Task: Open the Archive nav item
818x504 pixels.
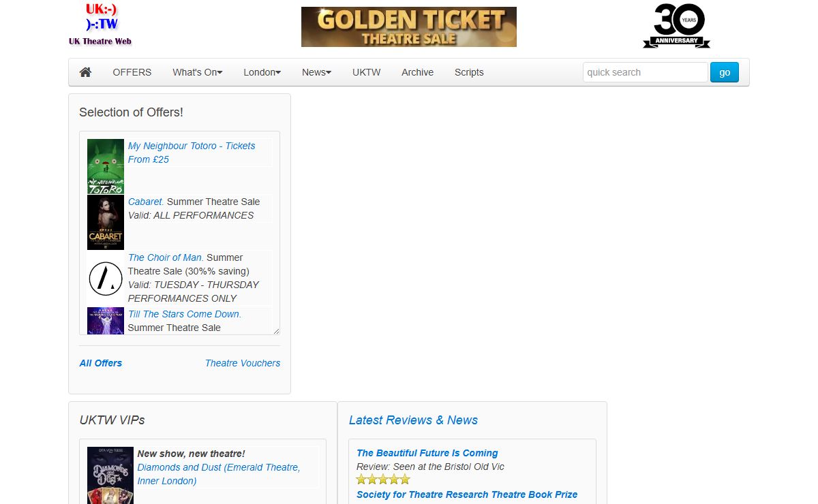Action: pos(417,72)
